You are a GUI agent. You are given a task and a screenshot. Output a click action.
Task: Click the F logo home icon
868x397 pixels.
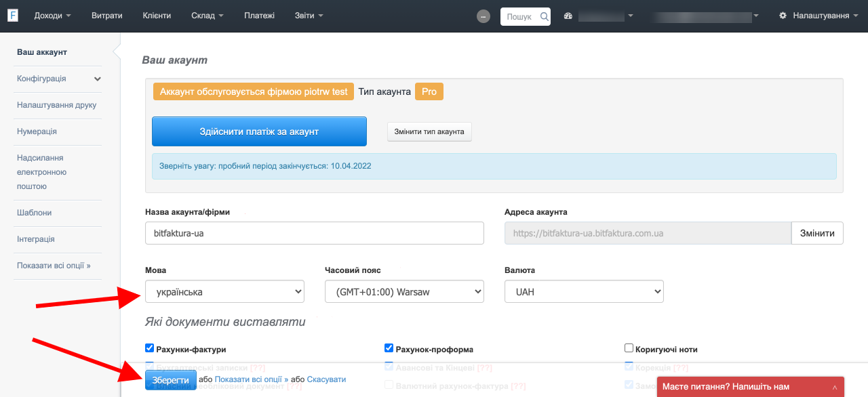point(12,16)
